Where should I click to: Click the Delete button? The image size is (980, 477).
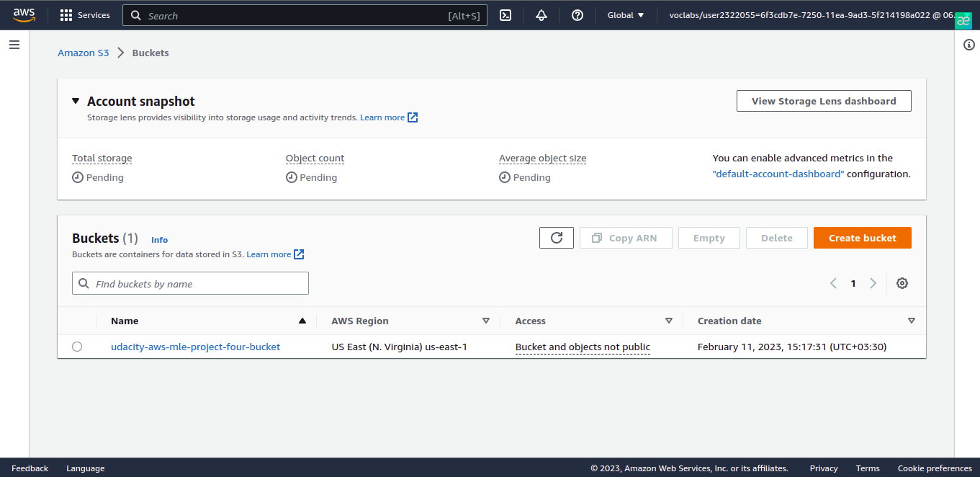tap(777, 238)
